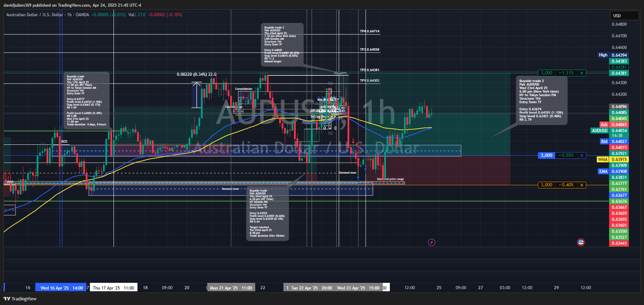
Task: Click the 0.63441 price label at axis bottom
Action: coord(619,243)
